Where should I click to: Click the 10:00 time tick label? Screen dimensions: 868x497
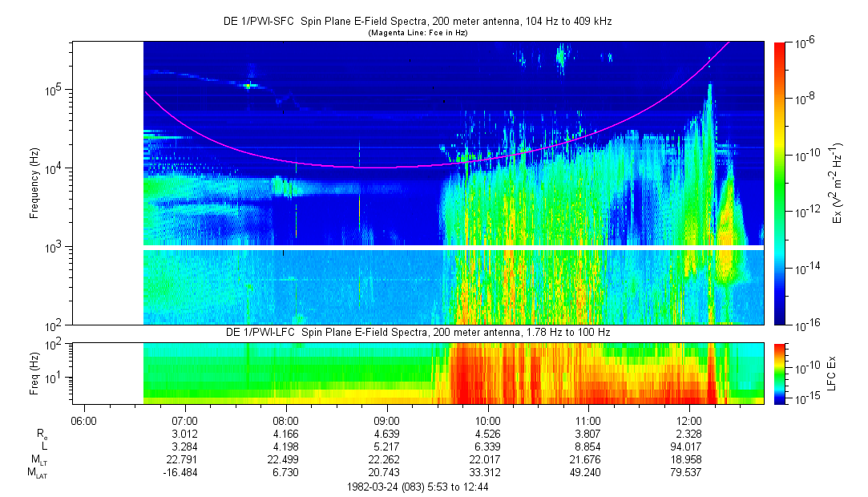487,421
